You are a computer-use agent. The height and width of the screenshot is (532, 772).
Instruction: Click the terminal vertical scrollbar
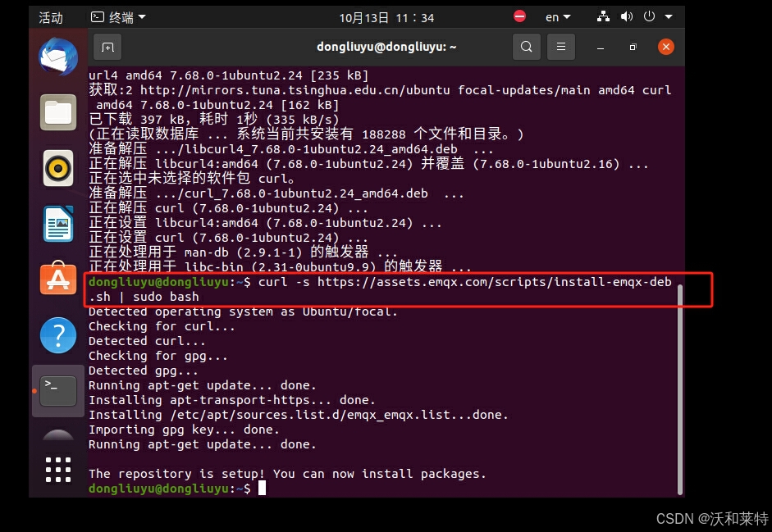click(x=679, y=389)
